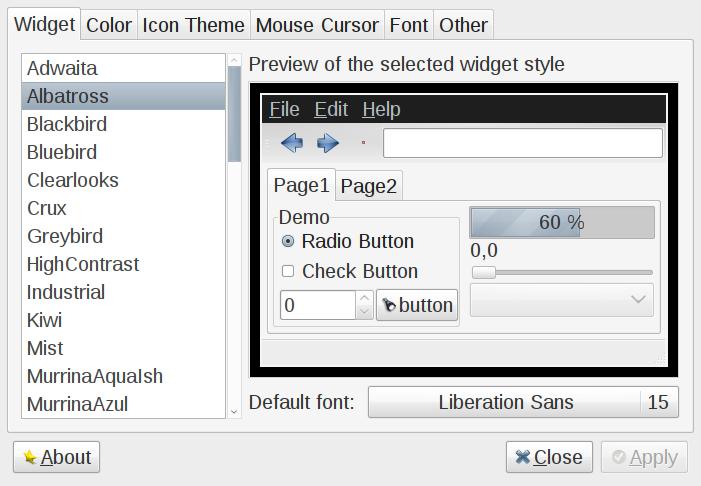This screenshot has width=701, height=486.
Task: Open the empty combo box in preview
Action: tap(562, 300)
